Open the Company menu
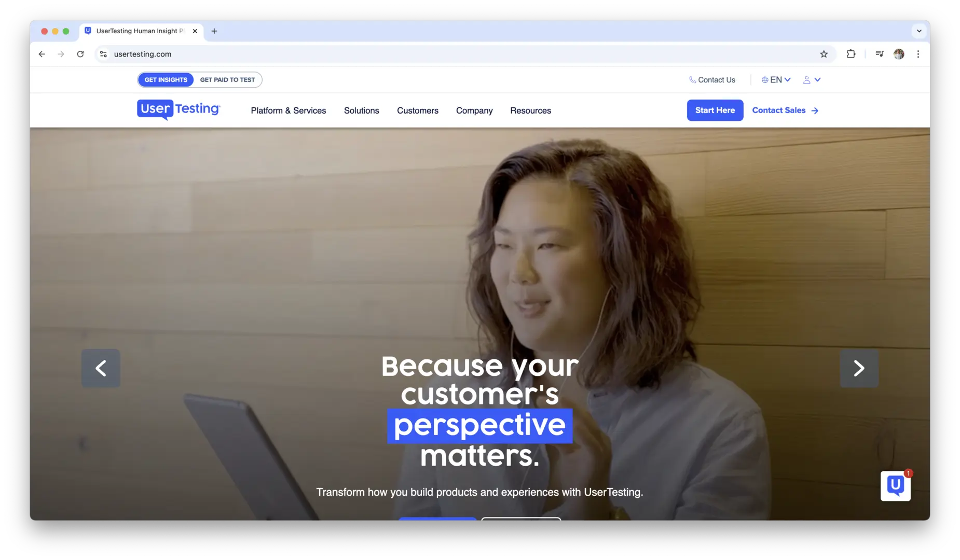960x560 pixels. tap(474, 110)
